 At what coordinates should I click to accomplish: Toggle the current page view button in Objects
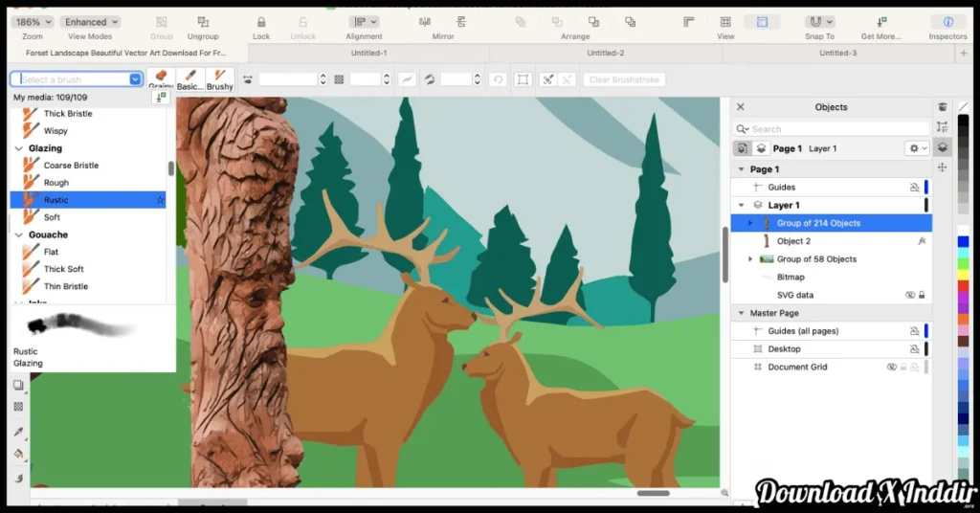742,148
